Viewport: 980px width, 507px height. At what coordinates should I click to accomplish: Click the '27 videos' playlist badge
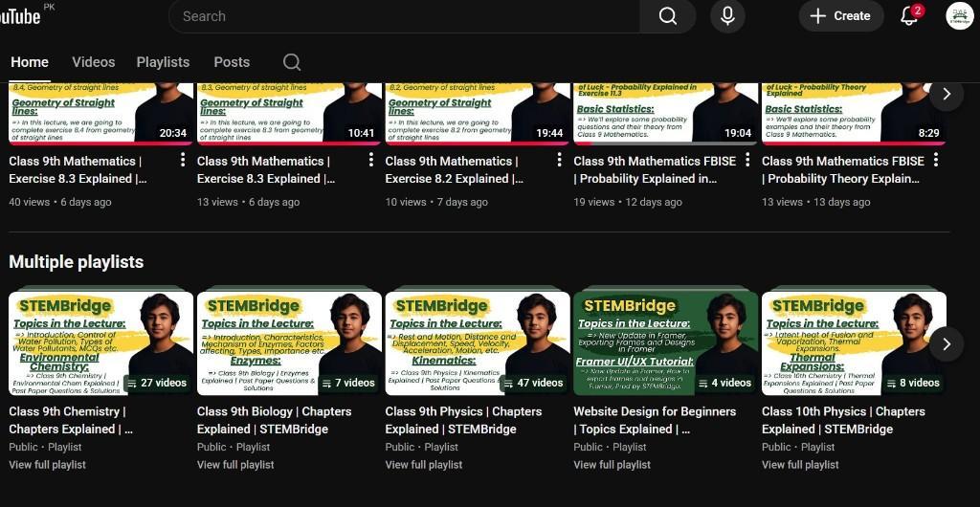tap(157, 383)
